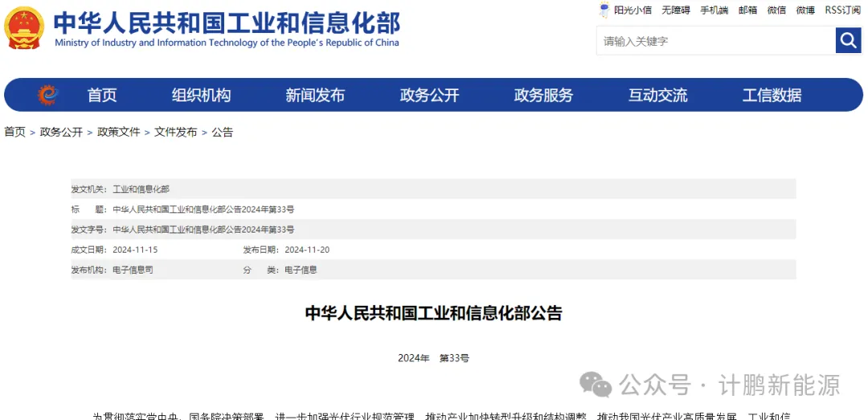The image size is (868, 420).
Task: Click the 微信 link in the top bar
Action: click(776, 10)
